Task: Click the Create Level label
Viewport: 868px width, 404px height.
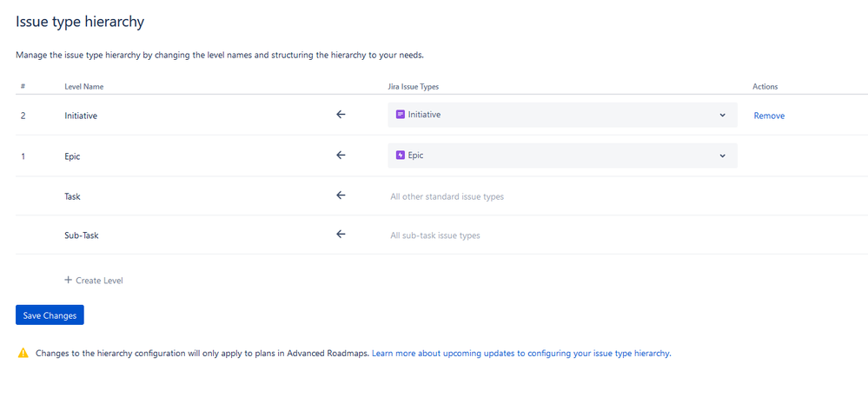Action: click(99, 281)
